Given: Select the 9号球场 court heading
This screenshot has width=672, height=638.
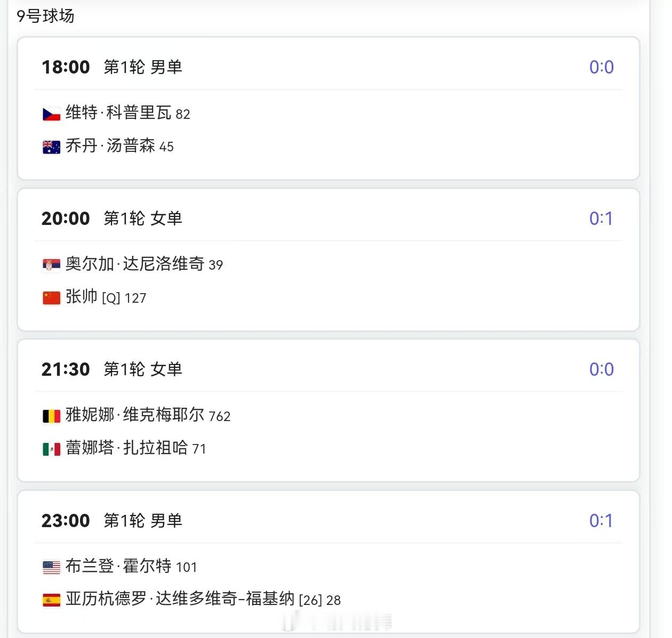Looking at the screenshot, I should (46, 16).
